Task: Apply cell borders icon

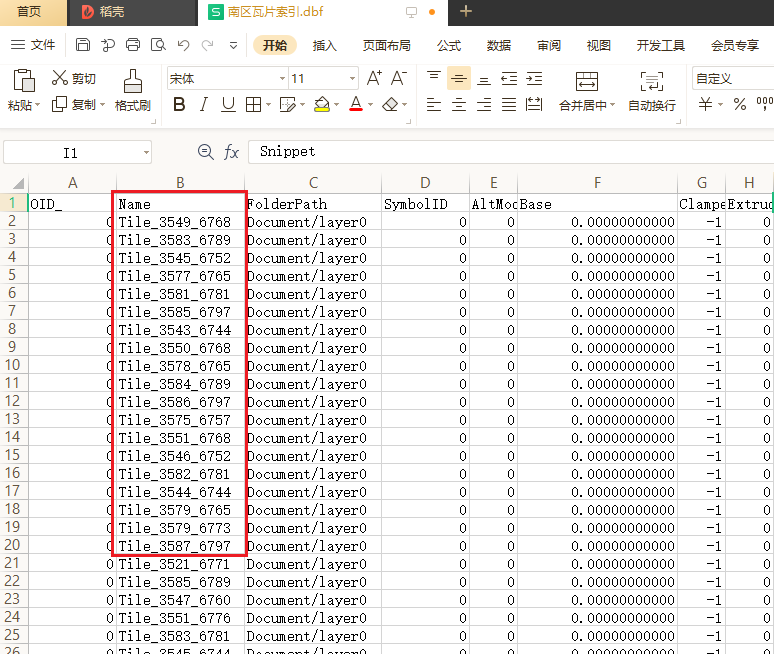Action: tap(253, 105)
